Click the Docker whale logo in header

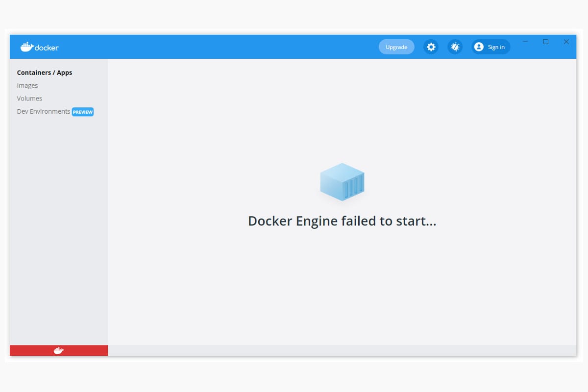[26, 47]
